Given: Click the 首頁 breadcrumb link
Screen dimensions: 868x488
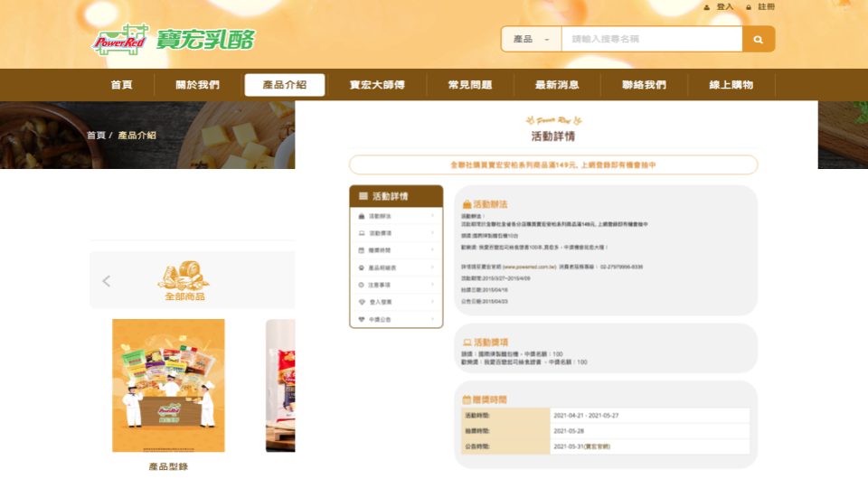Looking at the screenshot, I should (x=96, y=136).
